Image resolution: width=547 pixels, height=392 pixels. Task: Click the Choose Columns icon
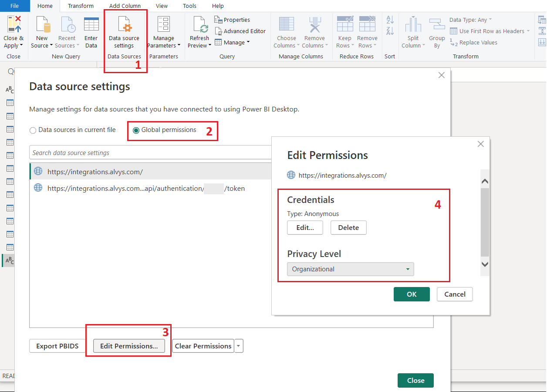[x=287, y=24]
